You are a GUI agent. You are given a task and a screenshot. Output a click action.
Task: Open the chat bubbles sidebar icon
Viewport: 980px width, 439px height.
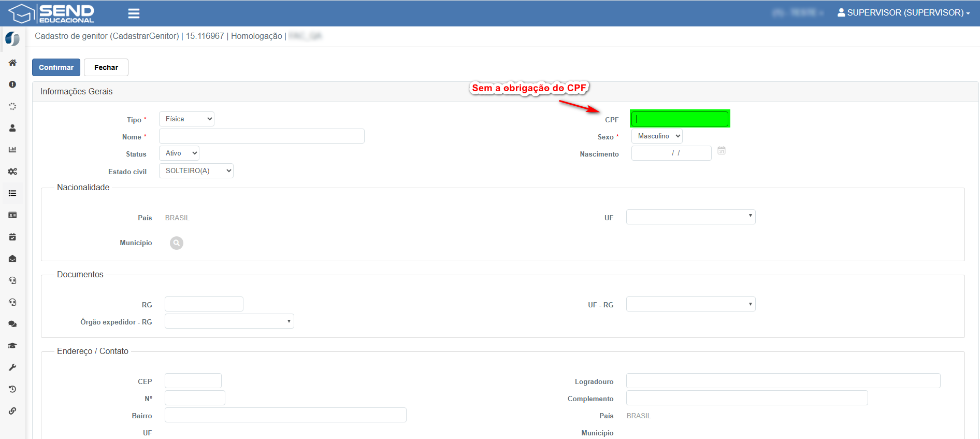(x=12, y=324)
